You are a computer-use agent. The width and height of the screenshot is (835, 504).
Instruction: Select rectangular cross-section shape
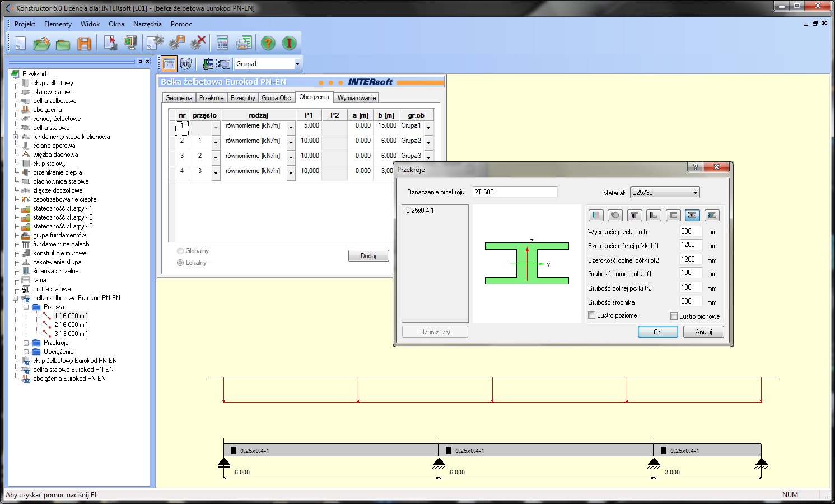pyautogui.click(x=596, y=215)
